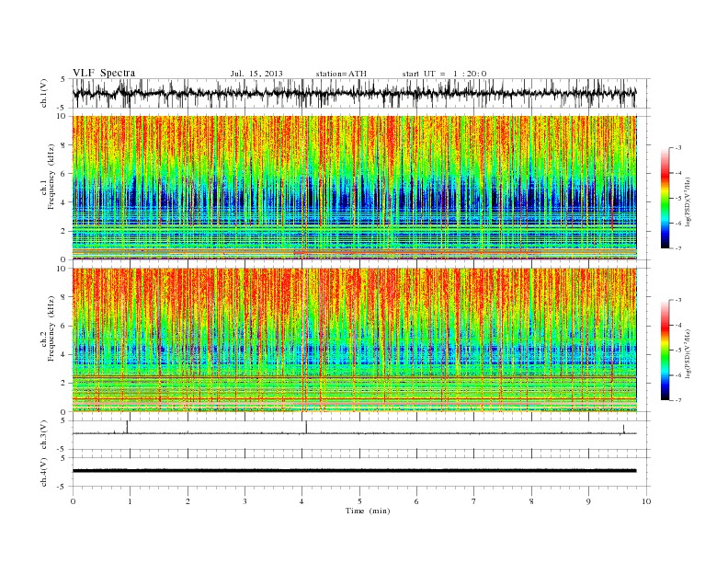Image resolution: width=728 pixels, height=563 pixels.
Task: Click the "-7" label on ch.2 colorbar
Action: click(678, 400)
